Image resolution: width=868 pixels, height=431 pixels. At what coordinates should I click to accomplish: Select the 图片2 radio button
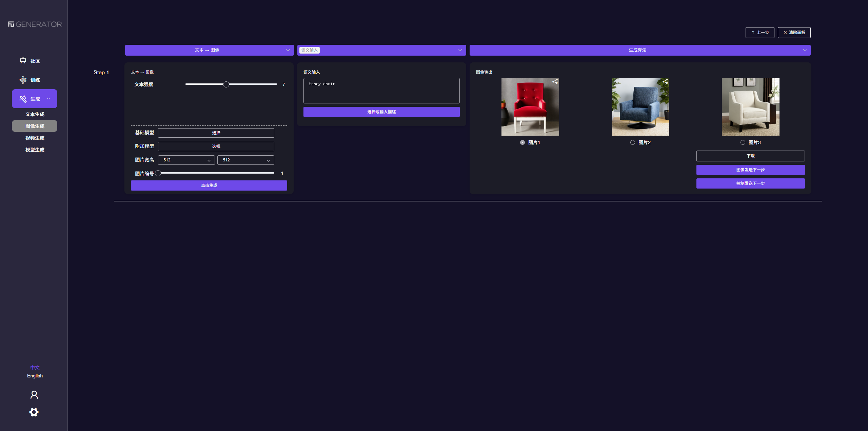point(633,142)
